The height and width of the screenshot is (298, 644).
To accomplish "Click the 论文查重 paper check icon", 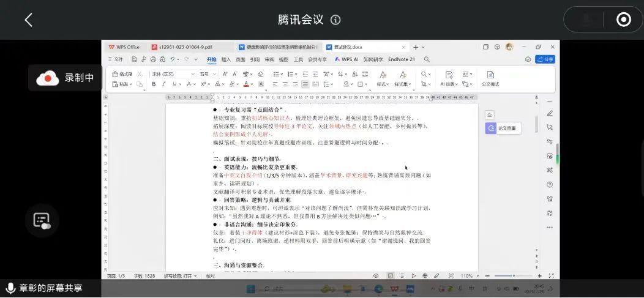I will 490,129.
